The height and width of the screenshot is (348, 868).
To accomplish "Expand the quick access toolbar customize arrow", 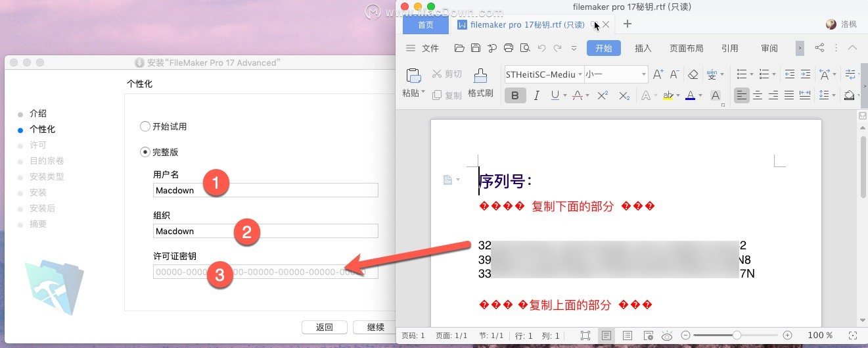I will [574, 48].
